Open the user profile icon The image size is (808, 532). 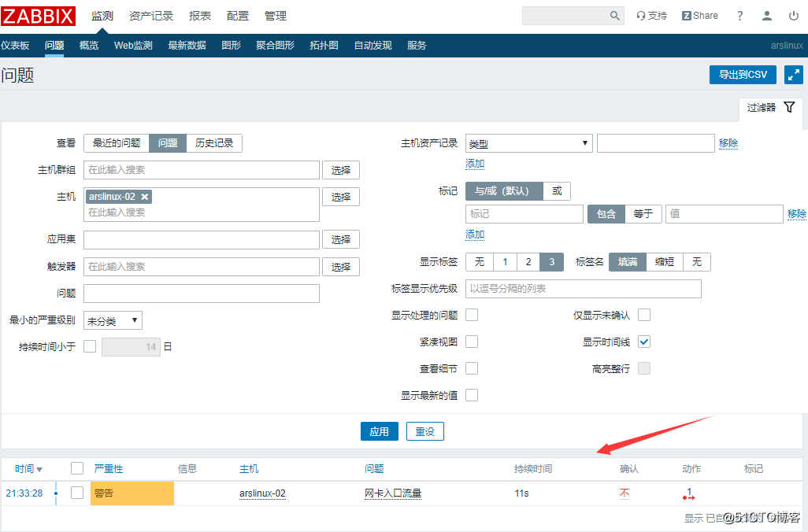(767, 16)
